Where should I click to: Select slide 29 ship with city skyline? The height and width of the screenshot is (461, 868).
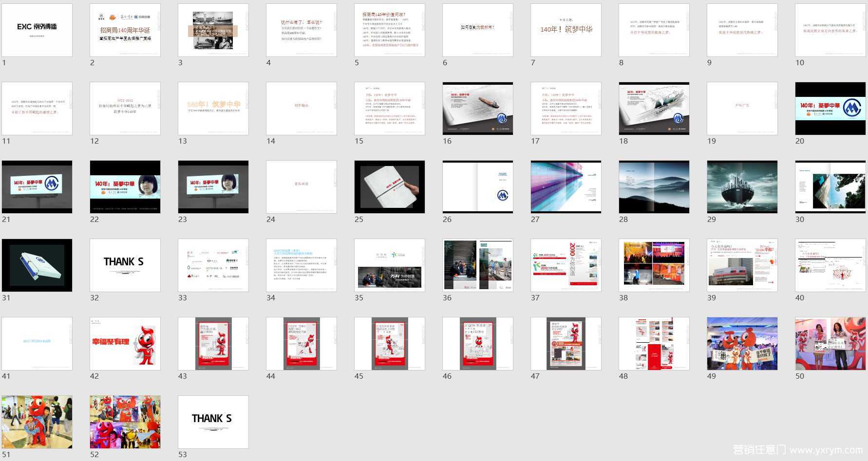point(742,187)
